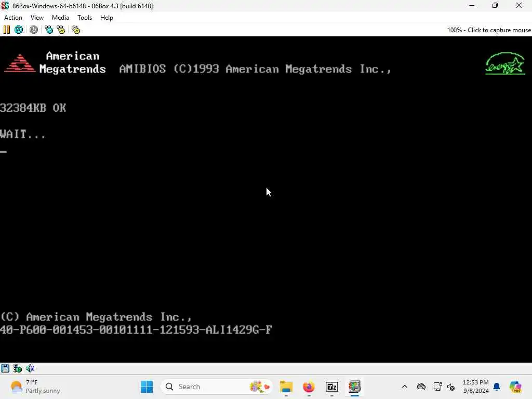Viewport: 532px width, 399px height.
Task: Click '100% - Click to capture mouse' status text
Action: tap(489, 30)
